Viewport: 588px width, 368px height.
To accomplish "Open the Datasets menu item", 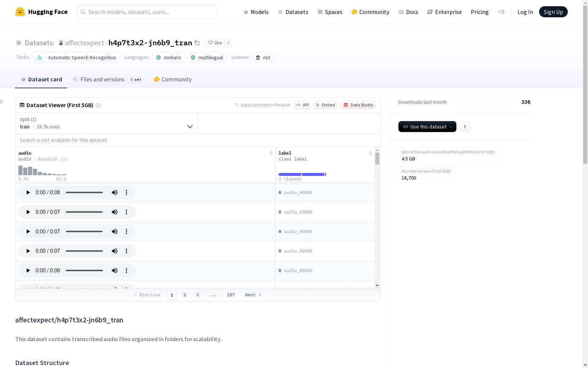I will click(x=293, y=12).
